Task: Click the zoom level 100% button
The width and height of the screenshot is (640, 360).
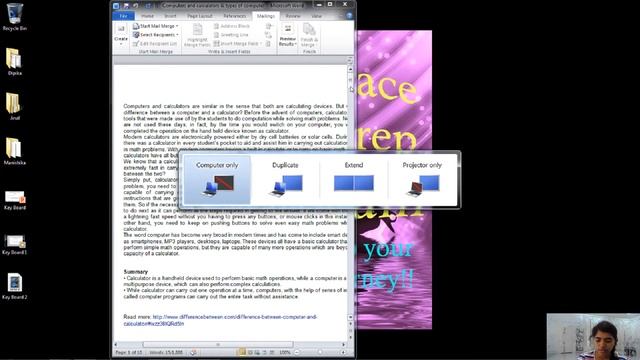Action: (x=285, y=352)
